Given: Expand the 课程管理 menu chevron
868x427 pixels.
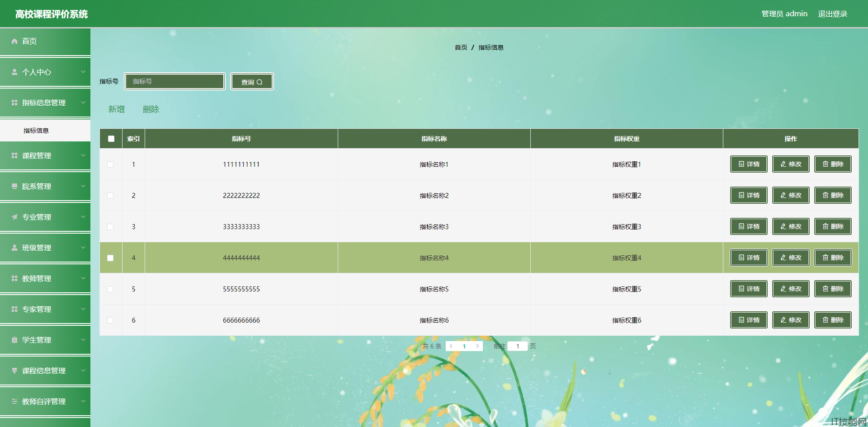Looking at the screenshot, I should pos(83,155).
